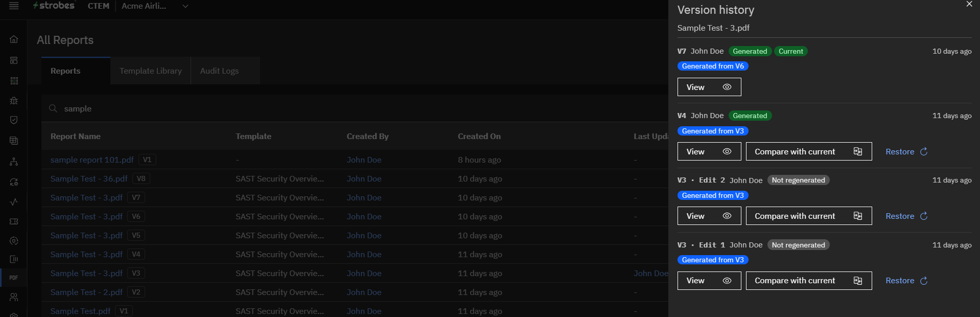This screenshot has width=980, height=317.
Task: Focus the search field containing sample
Action: [355, 108]
